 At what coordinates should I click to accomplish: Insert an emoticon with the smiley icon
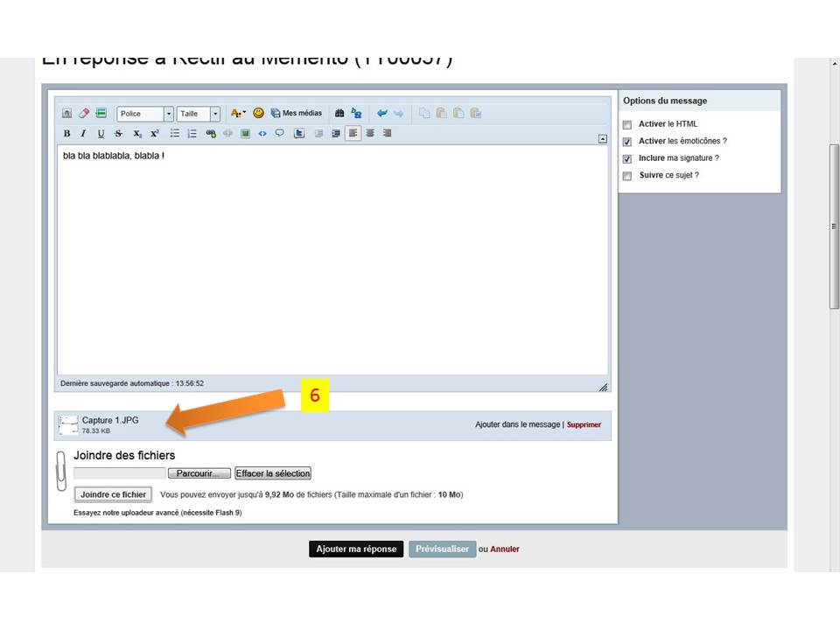tap(258, 113)
